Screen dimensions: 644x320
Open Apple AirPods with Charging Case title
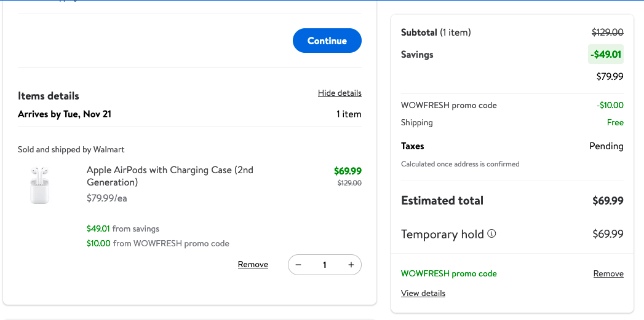(x=170, y=176)
